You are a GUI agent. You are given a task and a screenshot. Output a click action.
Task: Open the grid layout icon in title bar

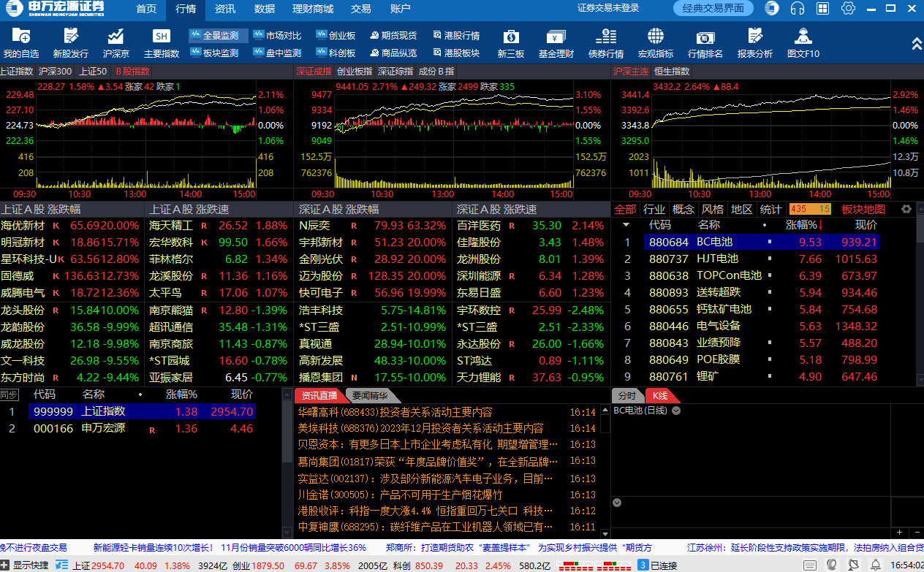coord(823,8)
